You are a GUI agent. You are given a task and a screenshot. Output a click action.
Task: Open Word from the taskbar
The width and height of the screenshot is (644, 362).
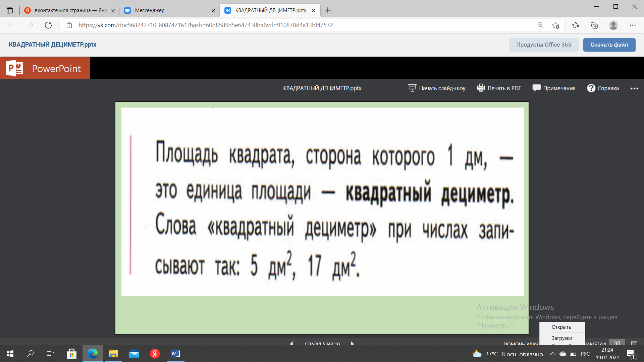click(175, 354)
